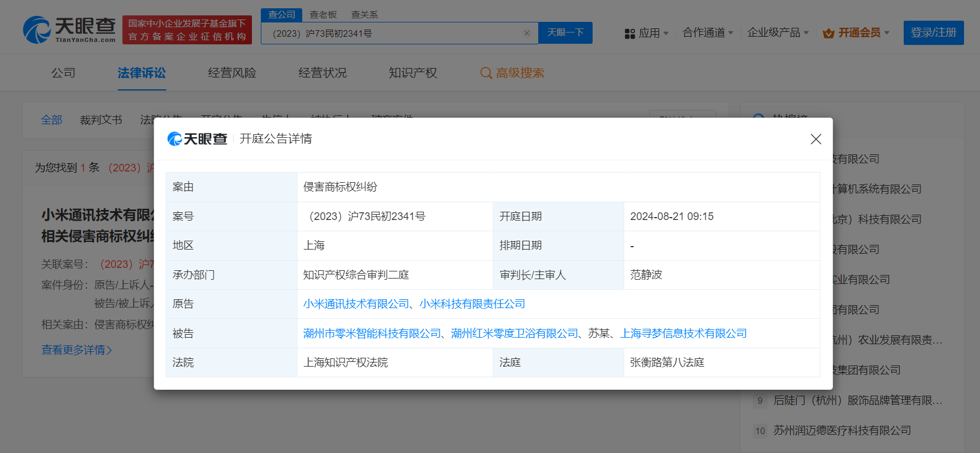Open the 经营风险 category tab
Image resolution: width=980 pixels, height=453 pixels.
(x=232, y=73)
